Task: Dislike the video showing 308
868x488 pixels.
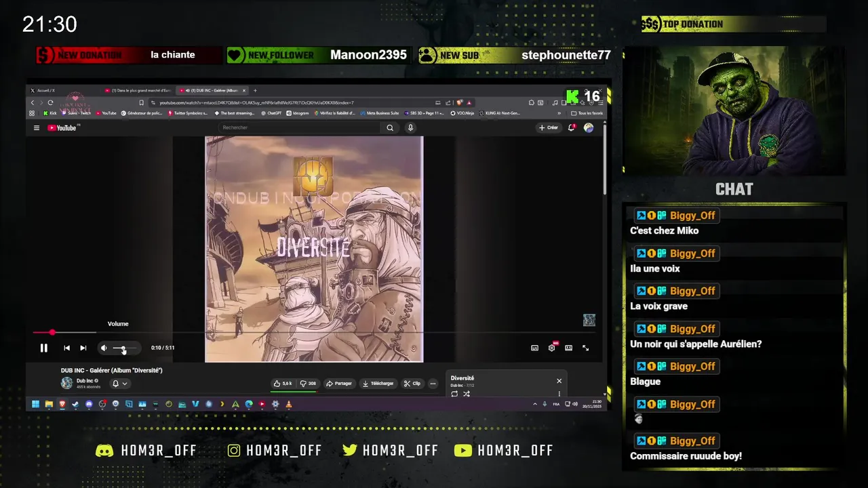Action: [x=309, y=384]
